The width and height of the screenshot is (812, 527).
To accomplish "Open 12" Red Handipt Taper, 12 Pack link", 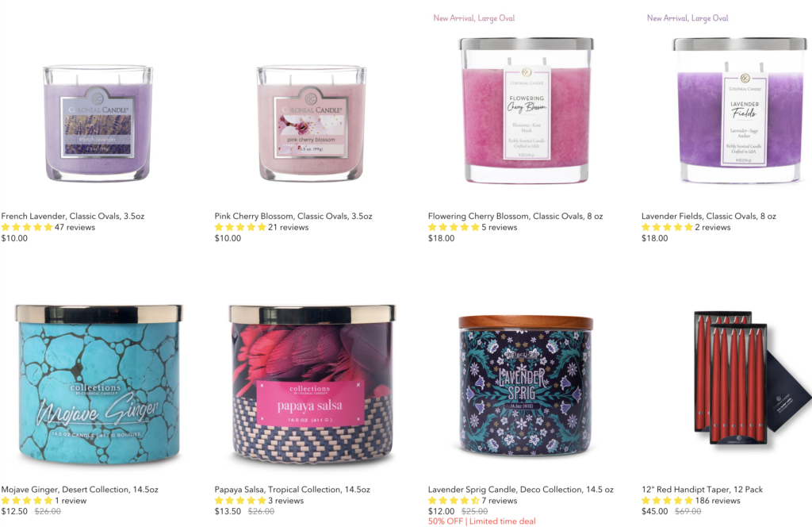I will pos(702,489).
